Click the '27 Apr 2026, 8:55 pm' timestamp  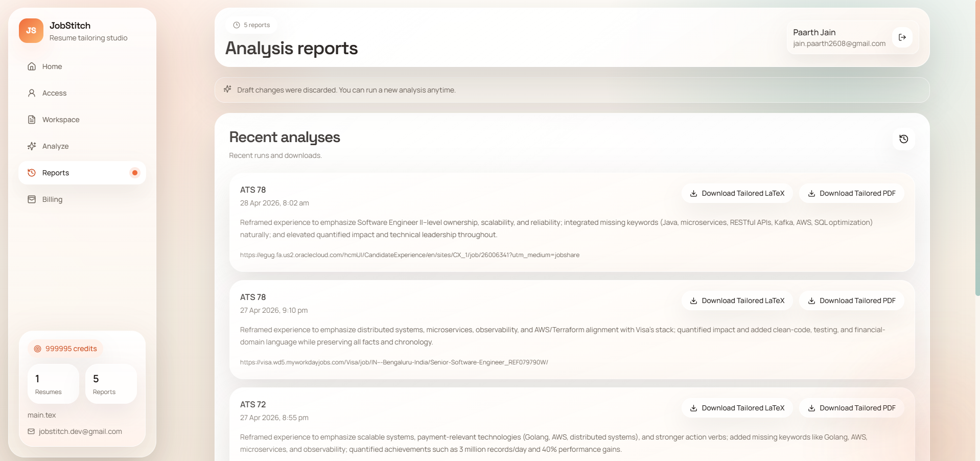coord(274,418)
